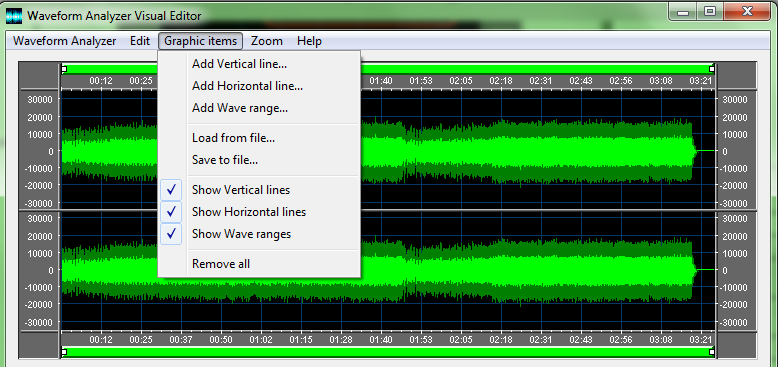Click the top-right green range bar handle
This screenshot has height=368, width=778.
coord(712,69)
